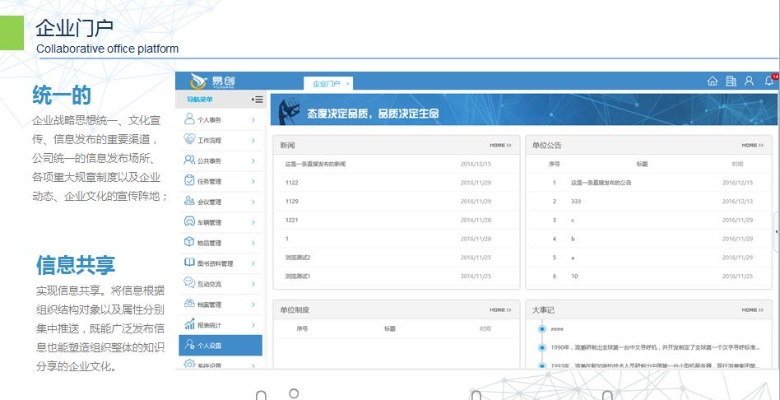Viewport: 780px width, 400px height.
Task: Open the building directory icon in the header
Action: [x=731, y=81]
